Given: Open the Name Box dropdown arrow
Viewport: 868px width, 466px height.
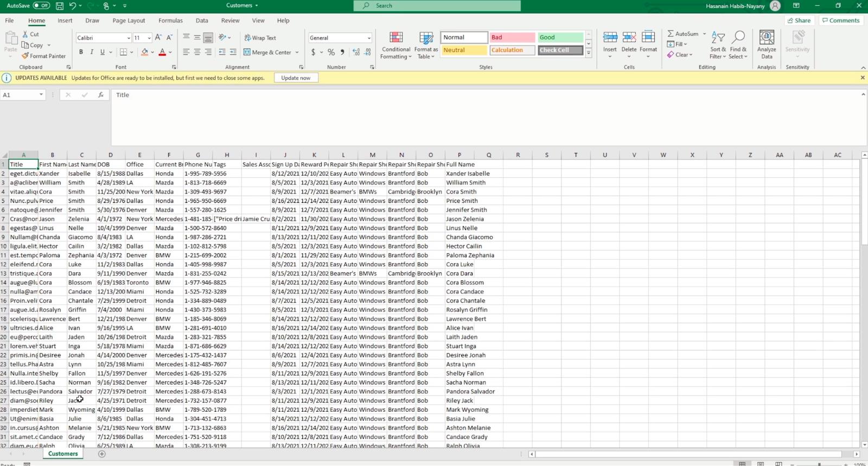Looking at the screenshot, I should coord(41,94).
